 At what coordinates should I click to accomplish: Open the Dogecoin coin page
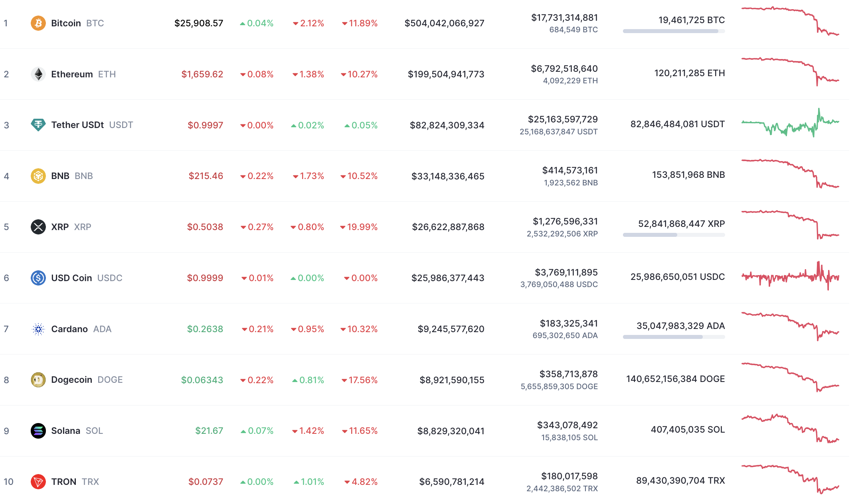click(71, 380)
